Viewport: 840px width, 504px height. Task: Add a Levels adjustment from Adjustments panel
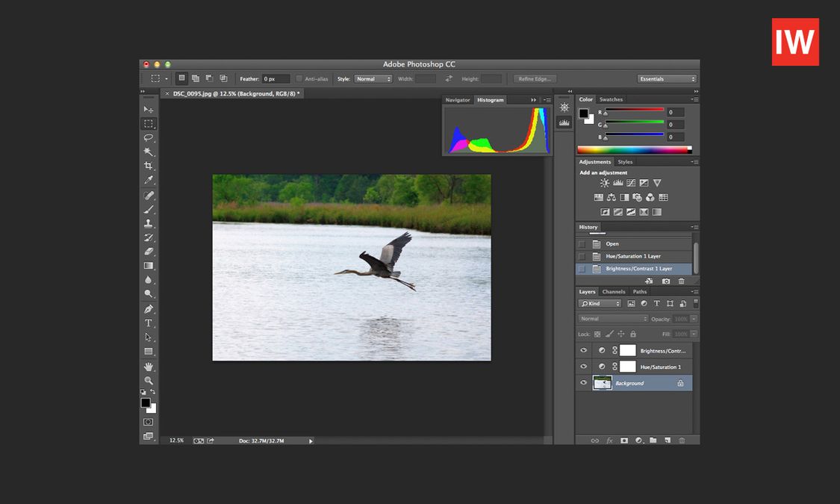617,183
